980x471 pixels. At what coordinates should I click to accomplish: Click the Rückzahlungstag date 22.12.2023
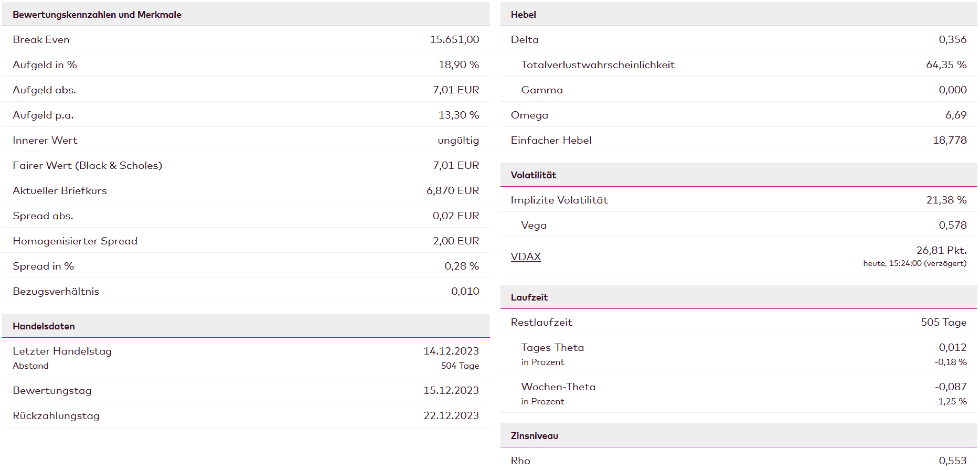tap(451, 415)
